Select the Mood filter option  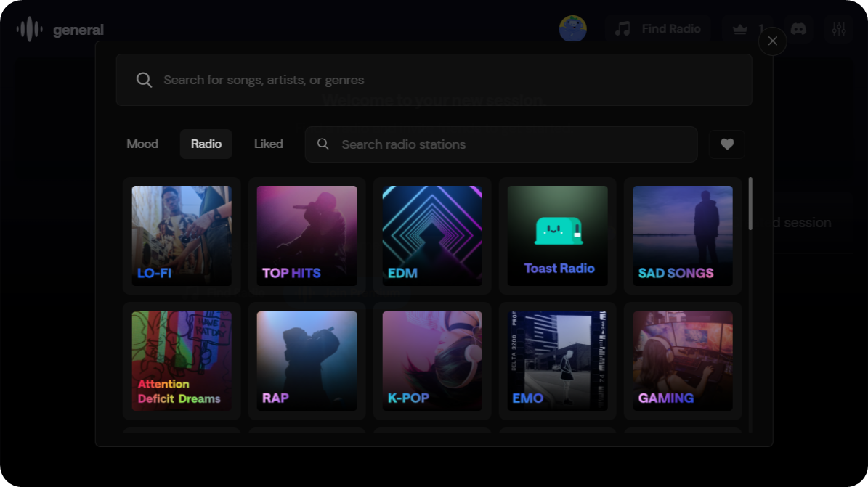(x=142, y=144)
